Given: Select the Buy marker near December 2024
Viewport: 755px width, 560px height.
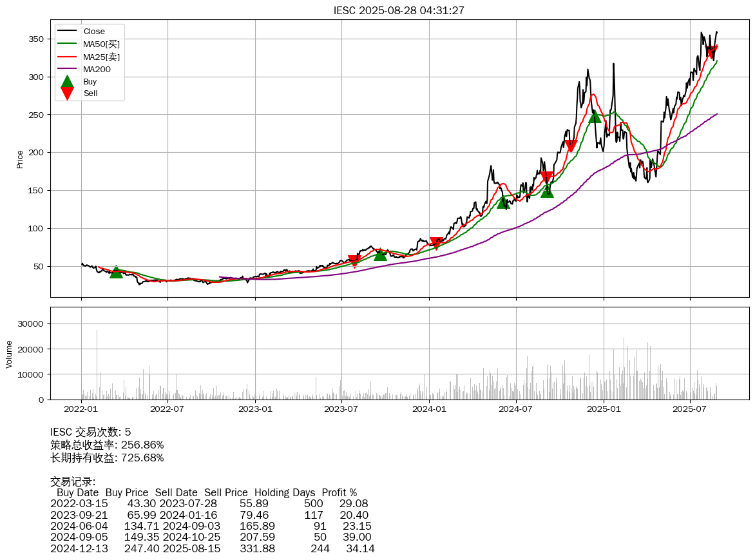Looking at the screenshot, I should click(595, 117).
